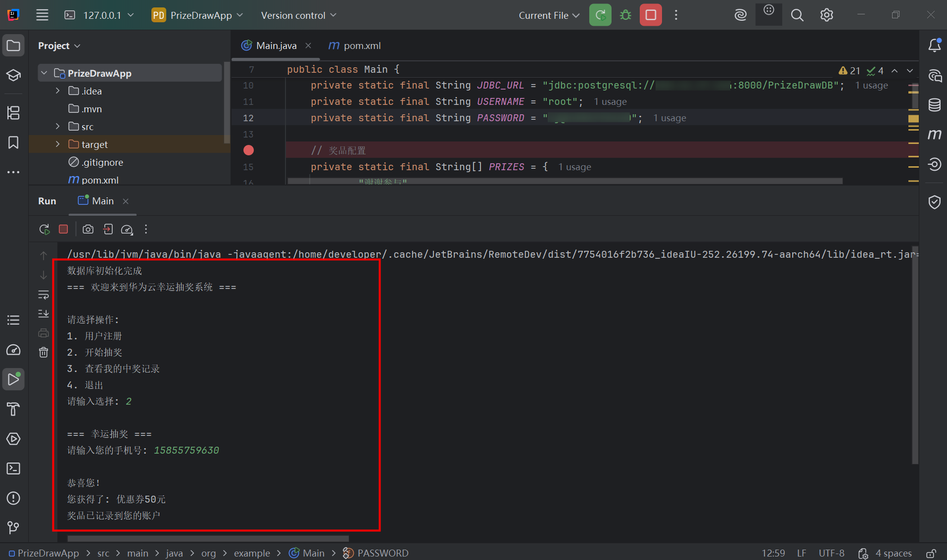Click the Debug bug icon in toolbar
Image resolution: width=947 pixels, height=560 pixels.
[x=625, y=15]
